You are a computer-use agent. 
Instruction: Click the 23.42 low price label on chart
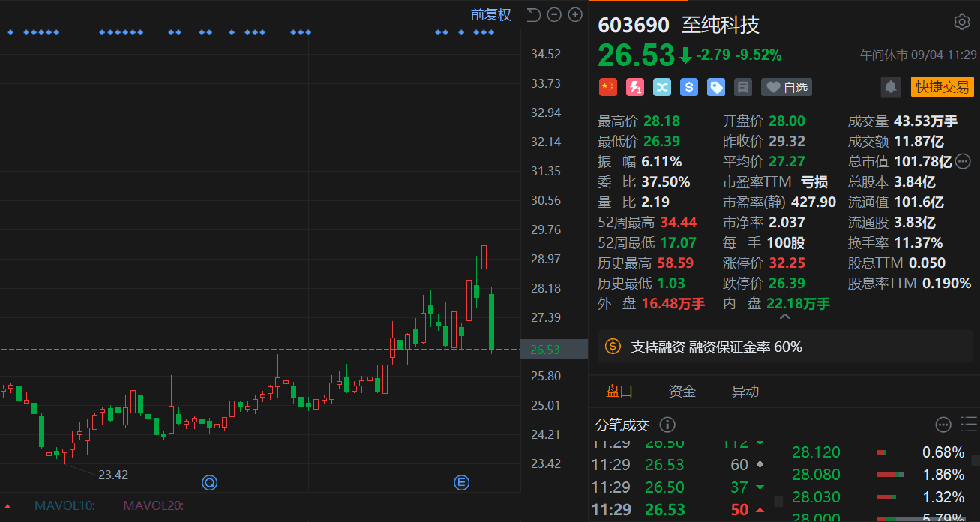[113, 475]
